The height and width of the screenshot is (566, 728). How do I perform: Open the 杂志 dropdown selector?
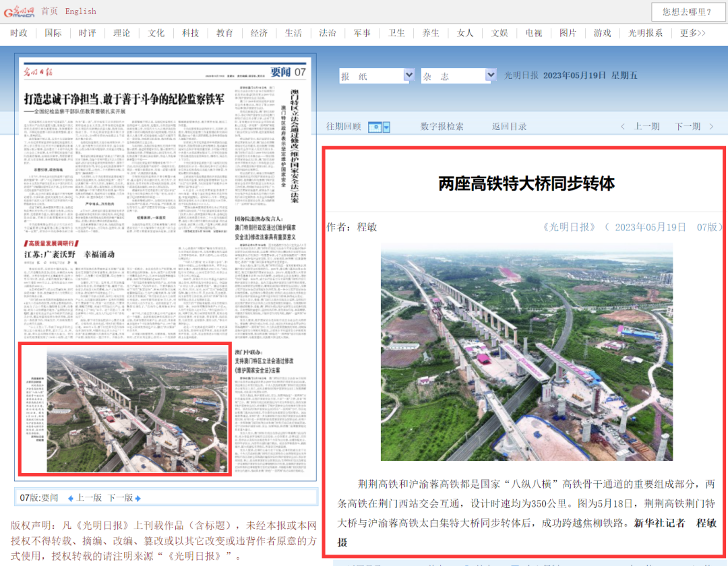tap(459, 76)
